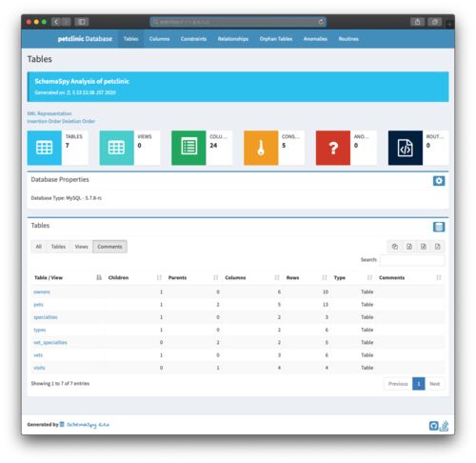Open the Tables nav tab

(130, 39)
